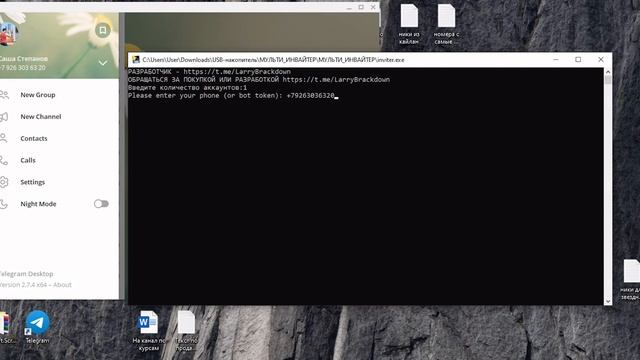Select the Telegram desktop shortcut icon
The image size is (640, 360).
coord(37,327)
